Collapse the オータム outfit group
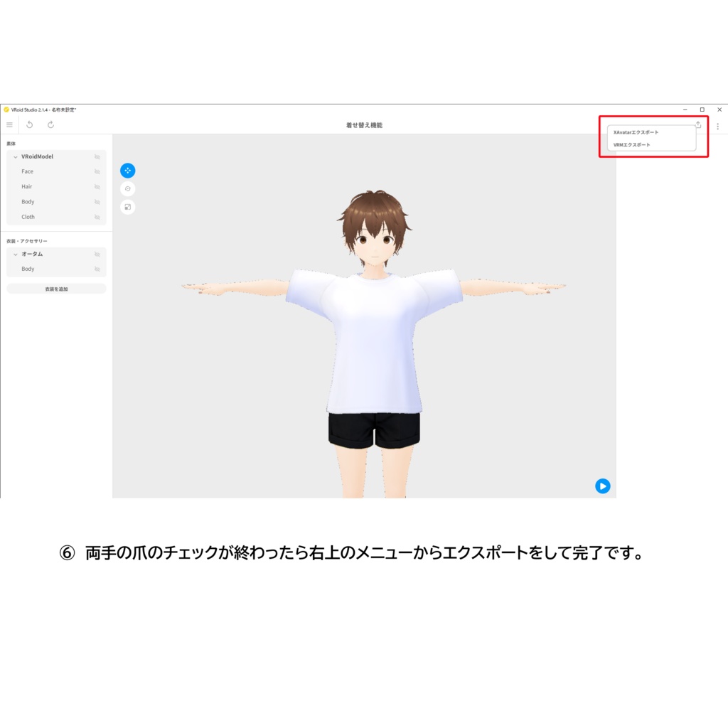This screenshot has width=728, height=728. (15, 255)
